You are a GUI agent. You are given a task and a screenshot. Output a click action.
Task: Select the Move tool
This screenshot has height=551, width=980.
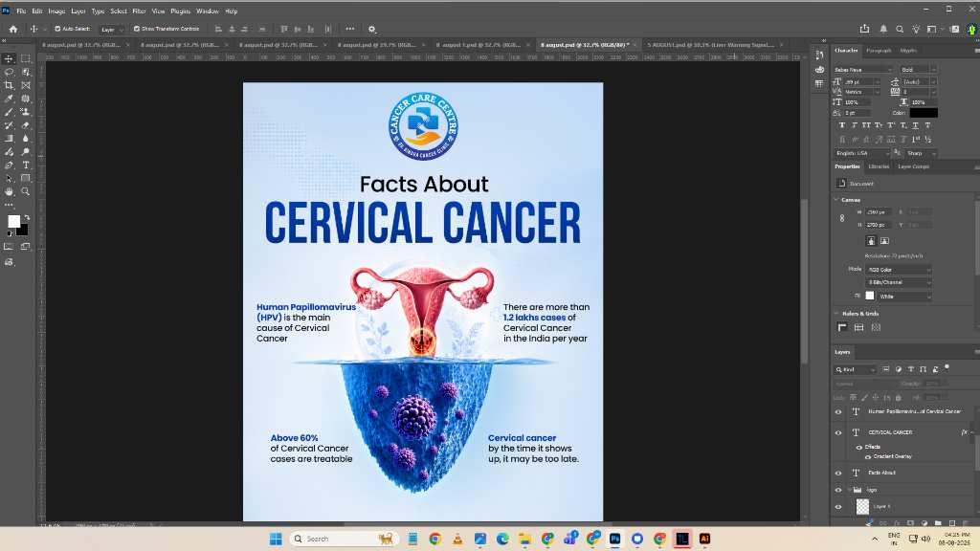point(9,58)
